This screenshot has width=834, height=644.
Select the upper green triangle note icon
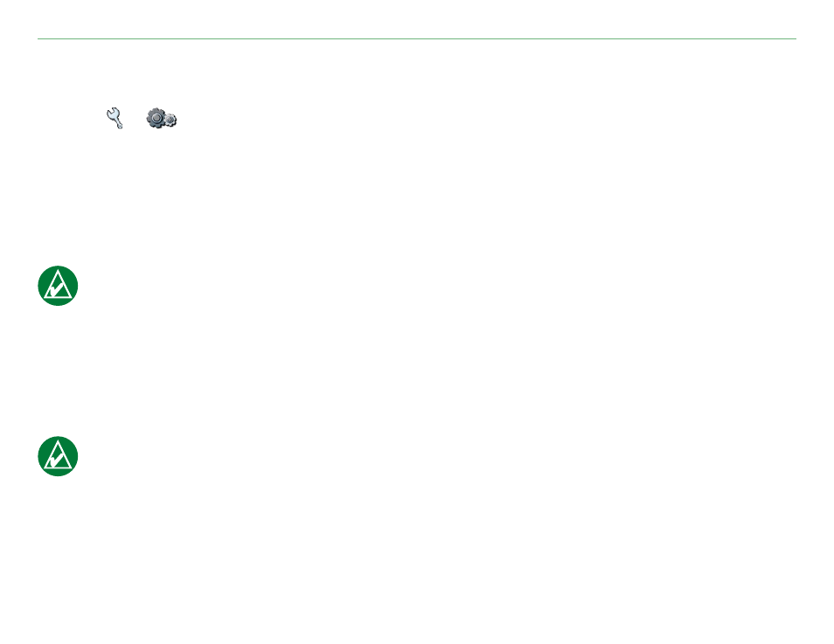coord(58,286)
